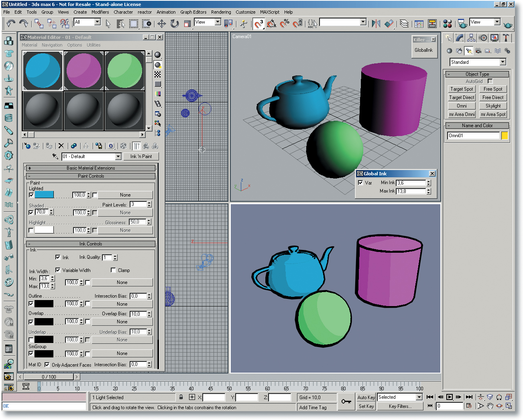This screenshot has width=523, height=420.
Task: Enable the Highlight checkbox
Action: (x=31, y=230)
